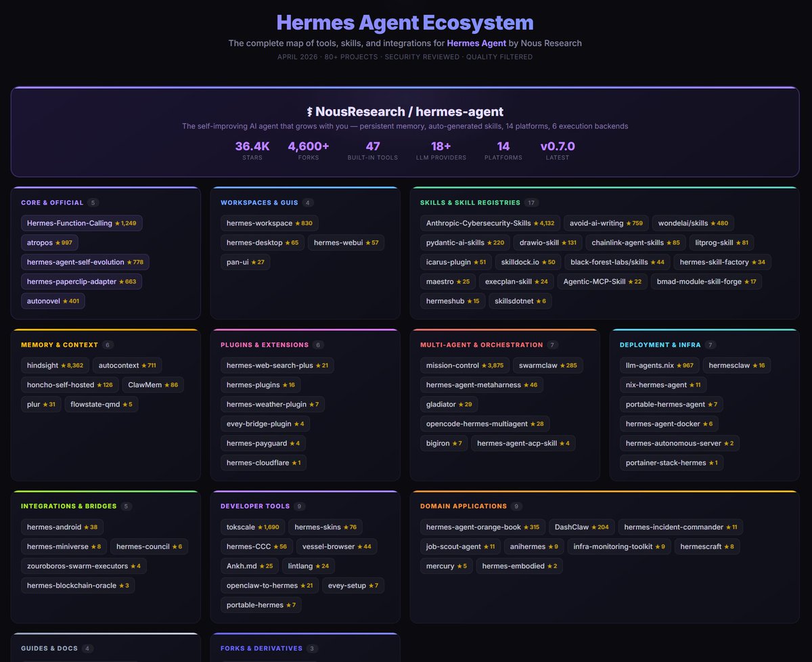Open the atropos project chip
The image size is (812, 662).
click(50, 242)
